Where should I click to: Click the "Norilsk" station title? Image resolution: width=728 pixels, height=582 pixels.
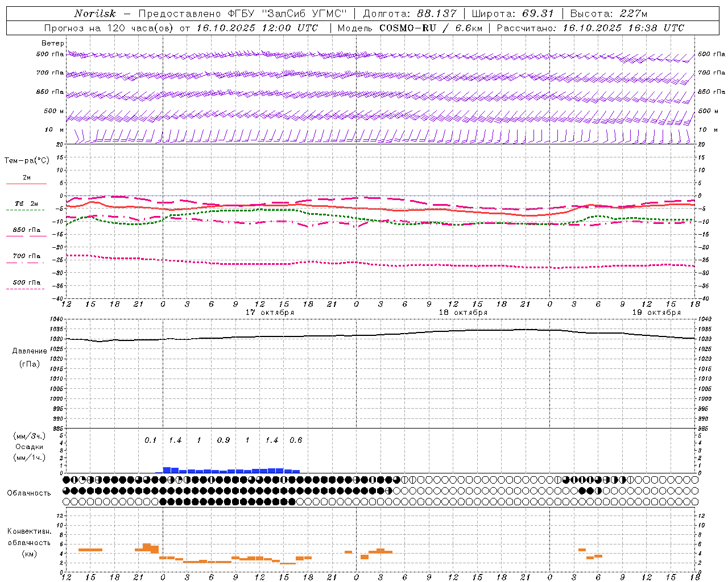[x=95, y=14]
